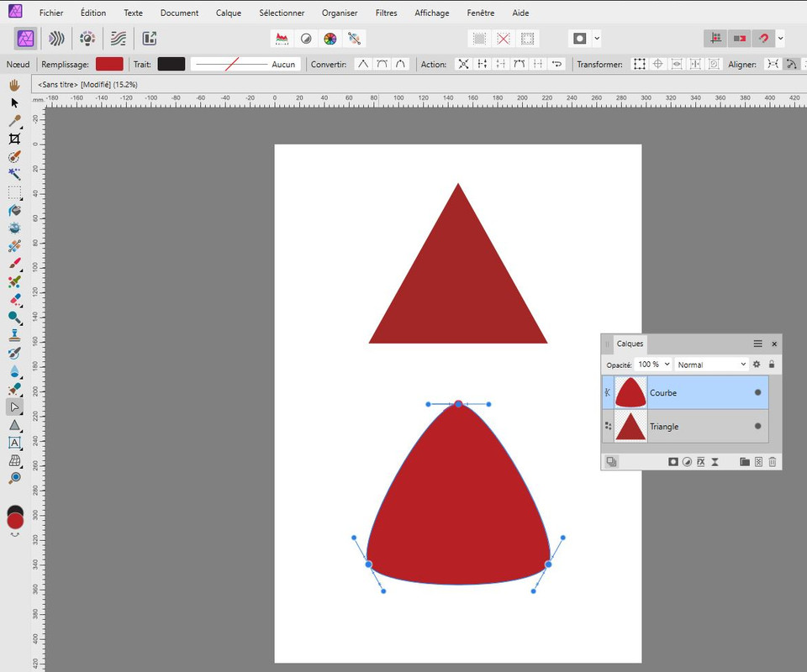Screen dimensions: 807x672
Task: Open the Fichier menu
Action: coord(51,13)
